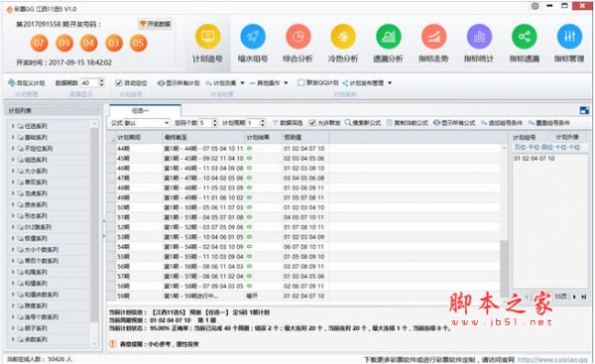Click the drawn number ball 09

point(64,43)
